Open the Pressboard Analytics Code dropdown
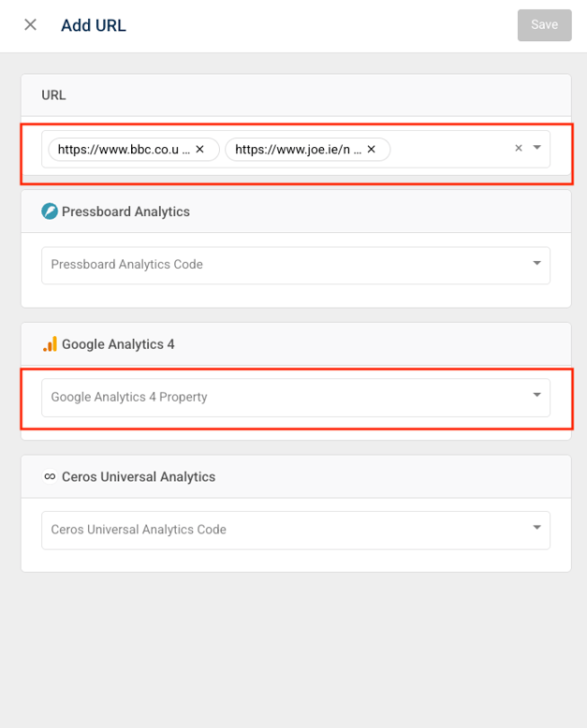587x728 pixels. pos(537,264)
